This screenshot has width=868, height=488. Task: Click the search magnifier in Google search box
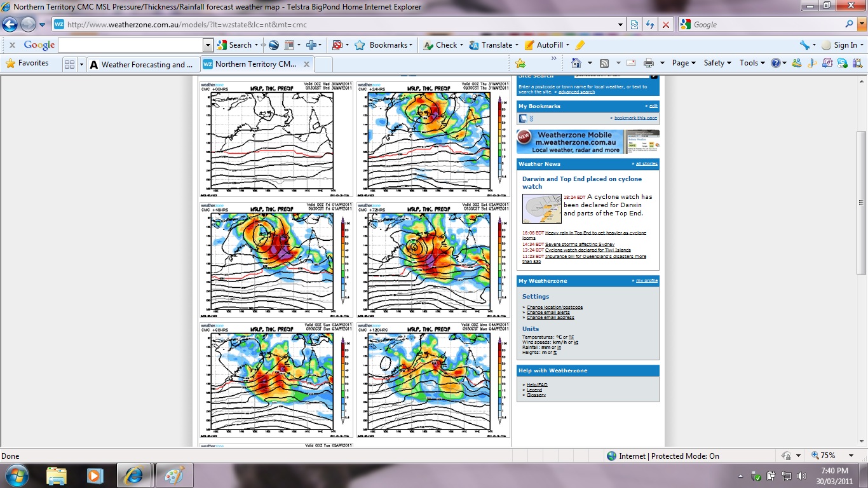(x=850, y=24)
